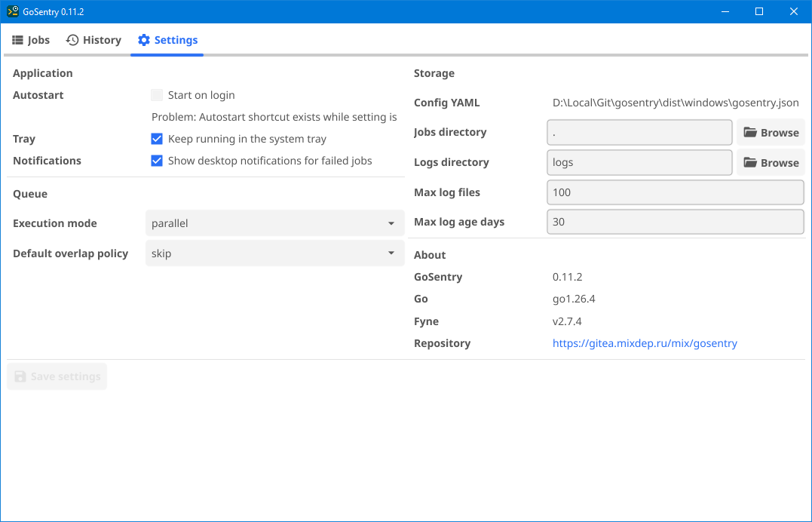
Task: Expand the Default overlap policy dropdown
Action: pyautogui.click(x=275, y=253)
